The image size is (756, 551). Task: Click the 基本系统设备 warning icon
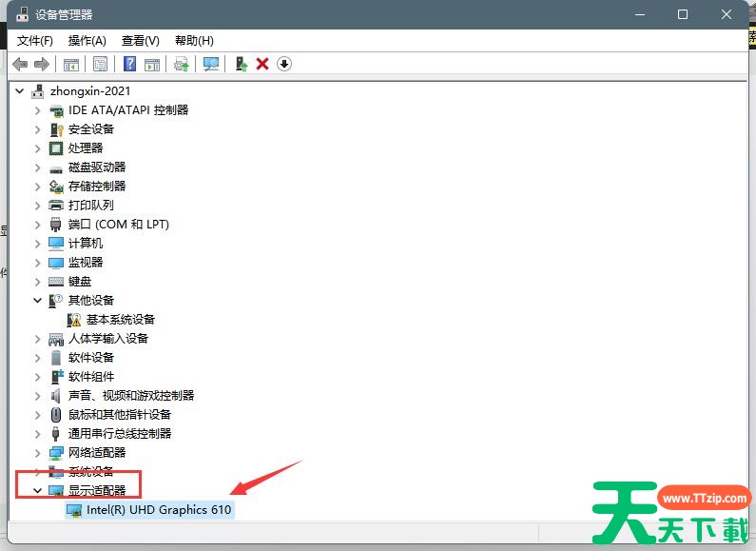coord(74,320)
